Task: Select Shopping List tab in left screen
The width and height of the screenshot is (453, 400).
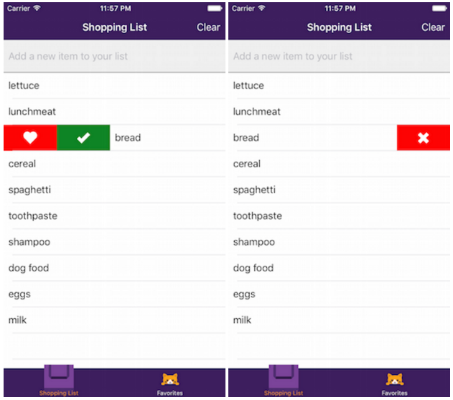Action: (59, 381)
